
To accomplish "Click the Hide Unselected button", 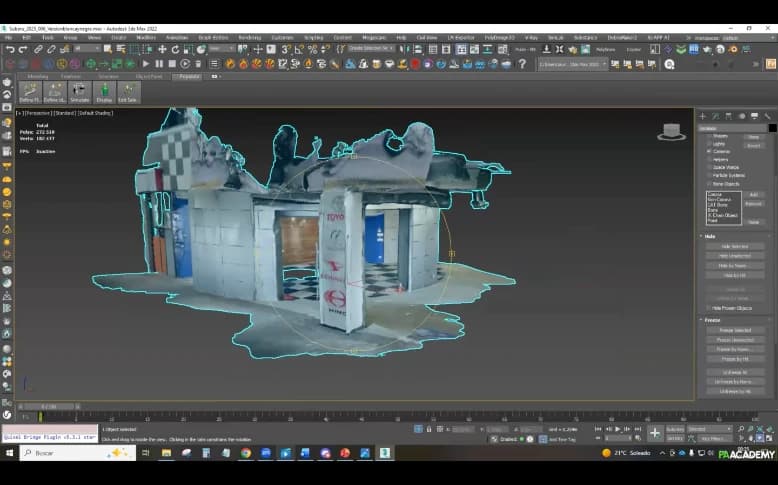I will click(x=735, y=256).
